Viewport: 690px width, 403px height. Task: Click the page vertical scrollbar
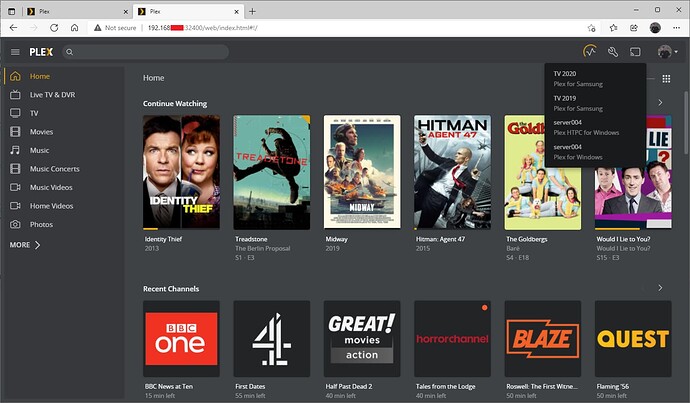click(x=686, y=122)
